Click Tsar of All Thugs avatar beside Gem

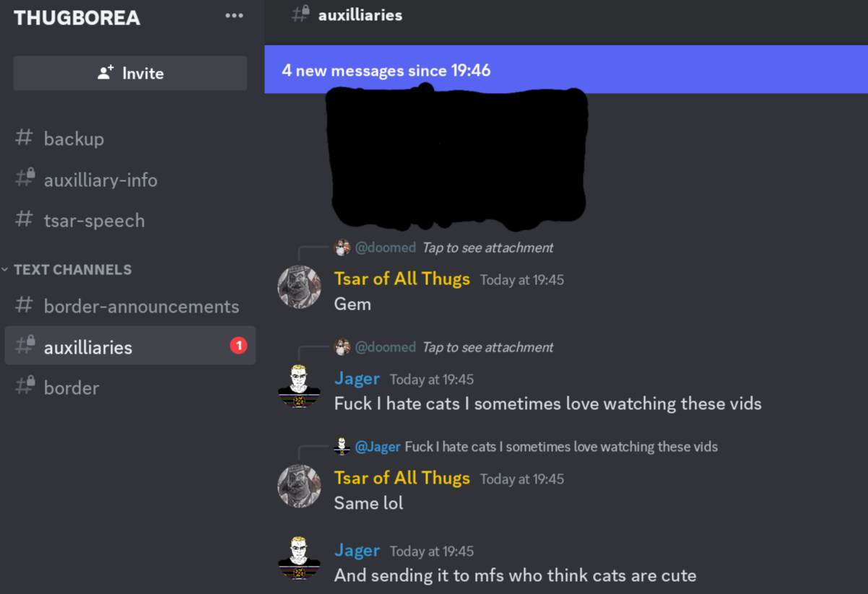(299, 287)
